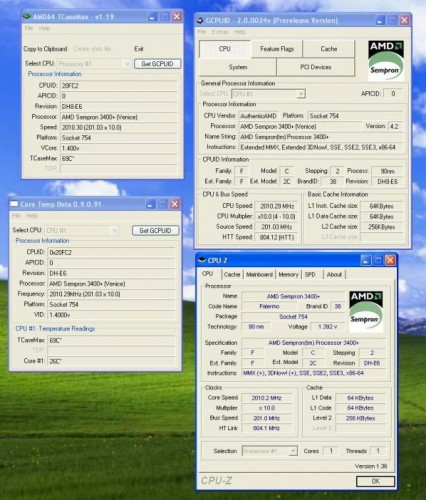
Task: Click Exit in TCaseMax window
Action: coord(139,49)
